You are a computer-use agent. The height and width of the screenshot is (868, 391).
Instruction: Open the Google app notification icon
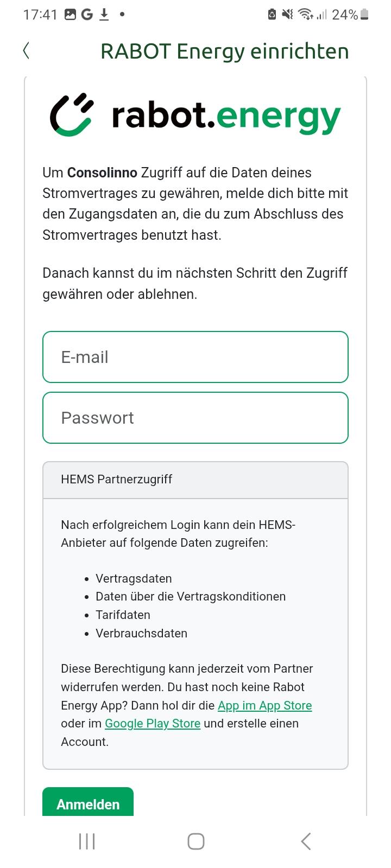tap(87, 14)
